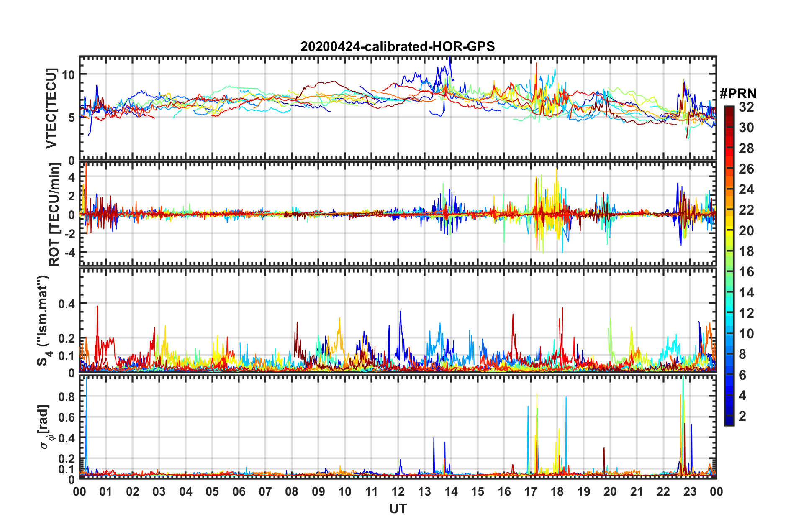Select the "ROT [TECU/min]" y-axis label
This screenshot has width=796, height=532.
(x=54, y=215)
